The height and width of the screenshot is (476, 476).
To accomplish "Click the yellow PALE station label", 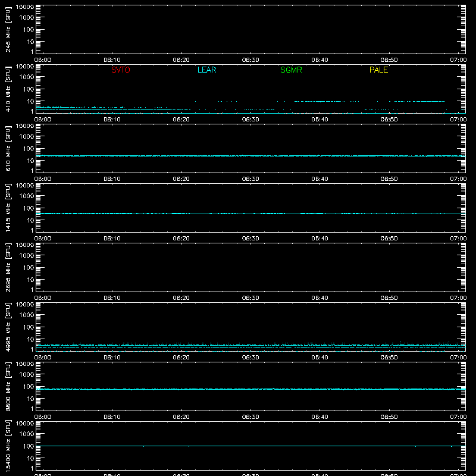I will 378,70.
